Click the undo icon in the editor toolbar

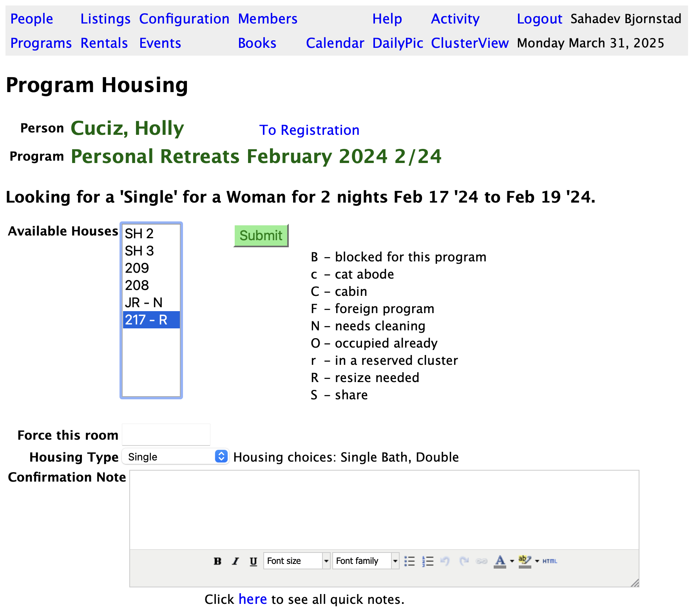tap(445, 561)
